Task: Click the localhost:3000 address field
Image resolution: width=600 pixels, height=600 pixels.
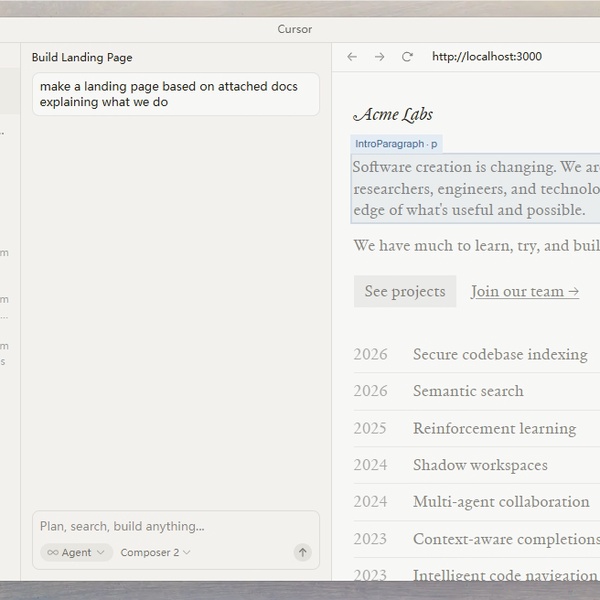Action: [487, 57]
